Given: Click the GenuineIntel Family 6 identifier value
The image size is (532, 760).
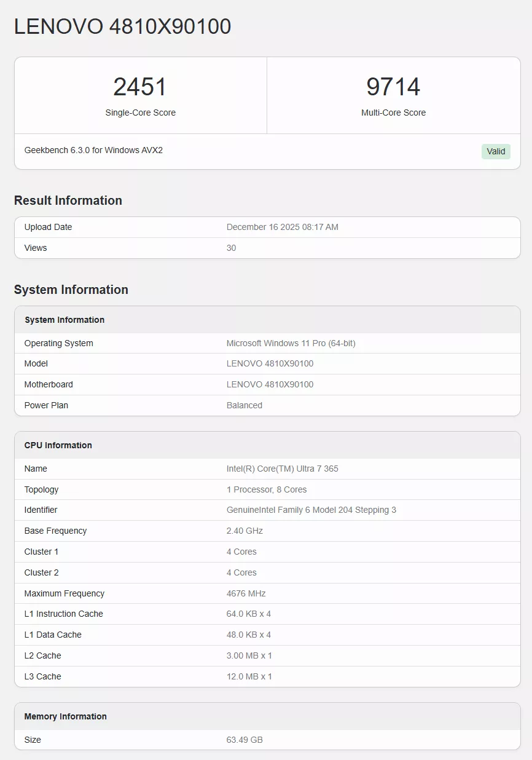Looking at the screenshot, I should [311, 510].
